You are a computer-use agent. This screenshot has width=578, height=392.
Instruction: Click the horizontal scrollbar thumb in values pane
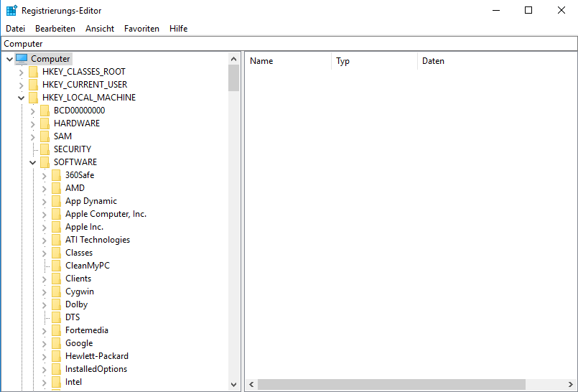[x=391, y=384]
